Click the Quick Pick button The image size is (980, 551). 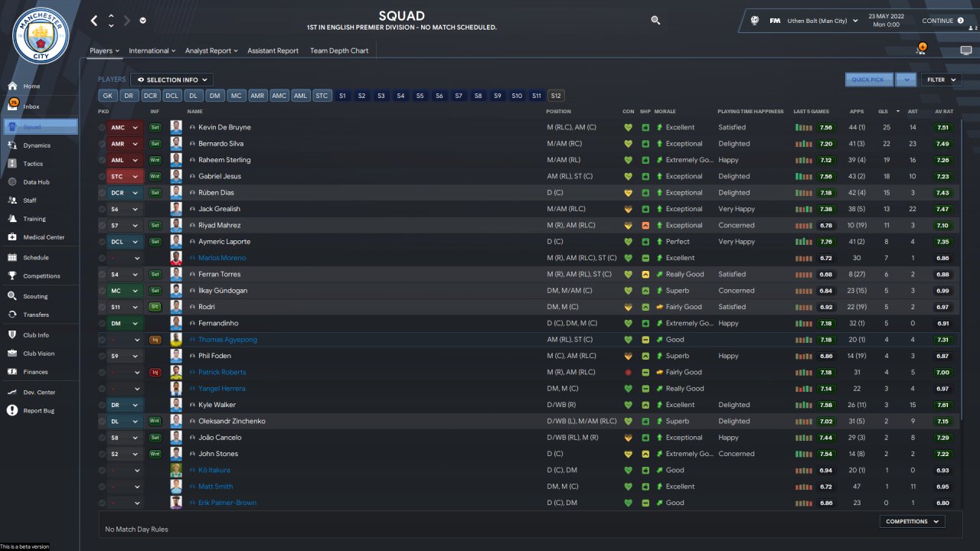click(868, 80)
